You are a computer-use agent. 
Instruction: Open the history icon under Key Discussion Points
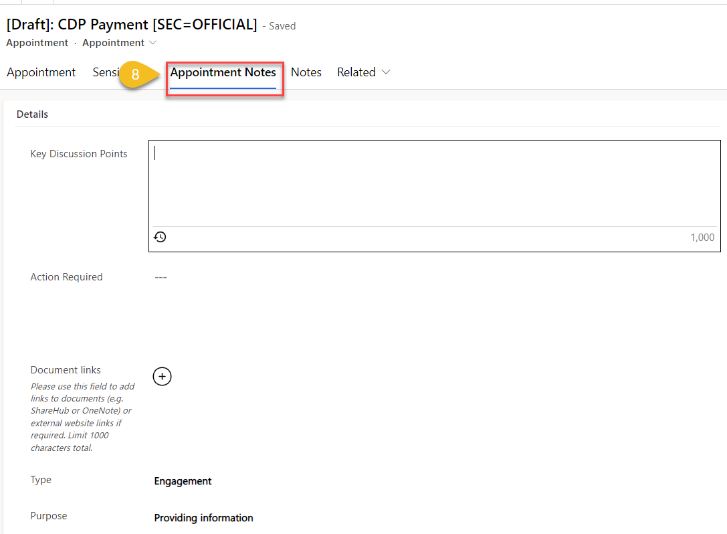point(160,237)
